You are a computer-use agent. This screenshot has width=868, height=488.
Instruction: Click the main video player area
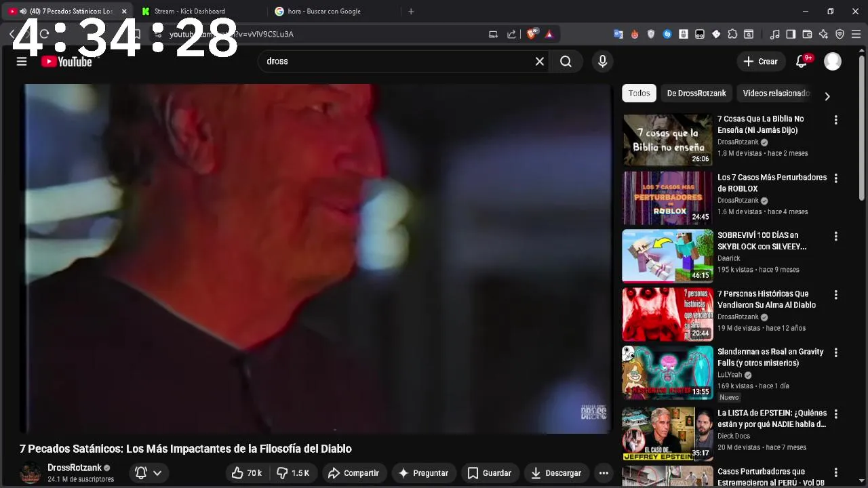(x=315, y=258)
